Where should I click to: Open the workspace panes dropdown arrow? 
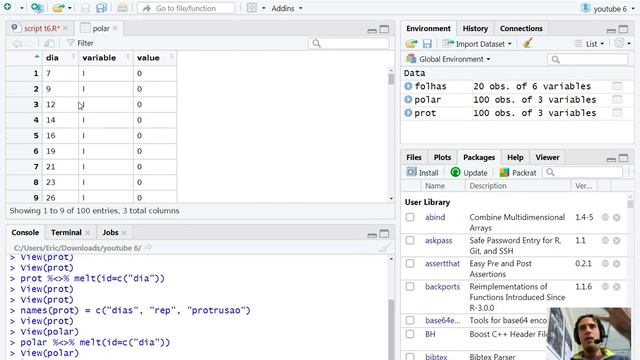[x=263, y=8]
